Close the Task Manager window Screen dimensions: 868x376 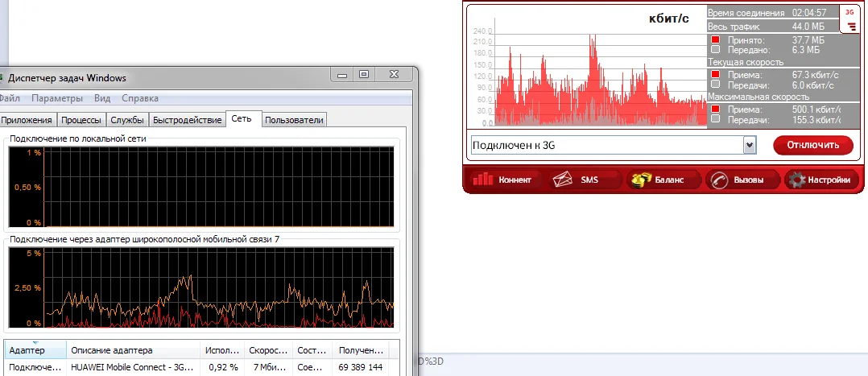coord(394,74)
